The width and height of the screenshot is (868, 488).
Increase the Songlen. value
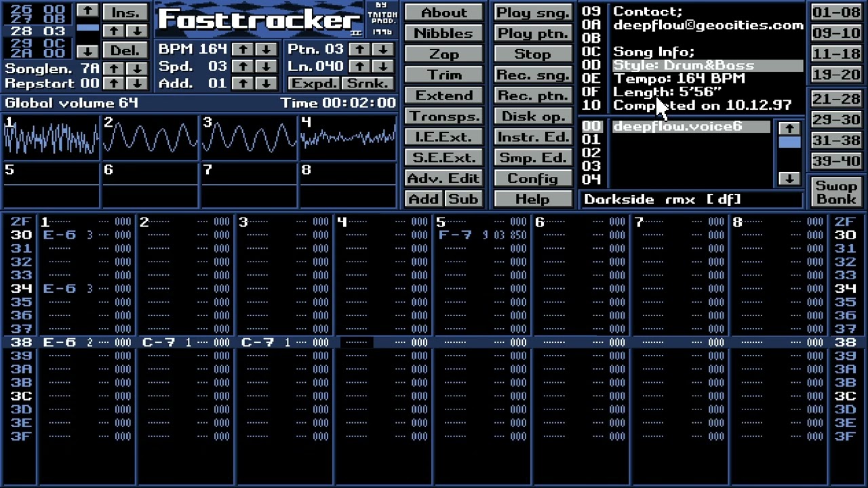[114, 68]
